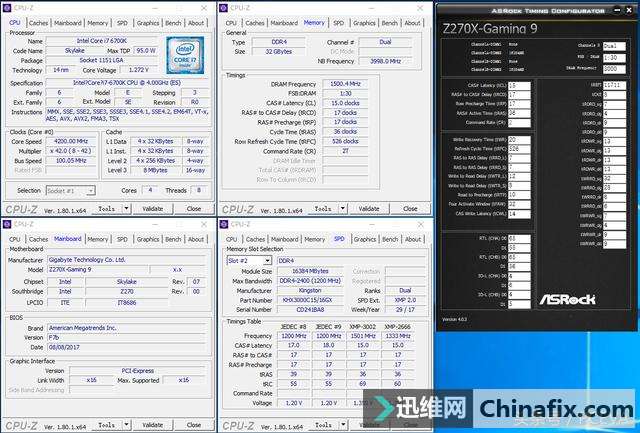Click the part number KHX3000C15/16GX
Image resolution: width=640 pixels, height=433 pixels.
point(310,300)
